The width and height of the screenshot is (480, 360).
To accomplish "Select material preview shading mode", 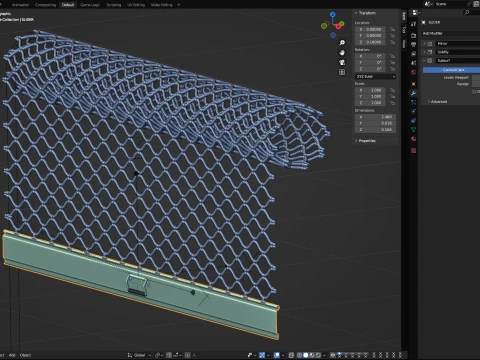I will click(312, 355).
